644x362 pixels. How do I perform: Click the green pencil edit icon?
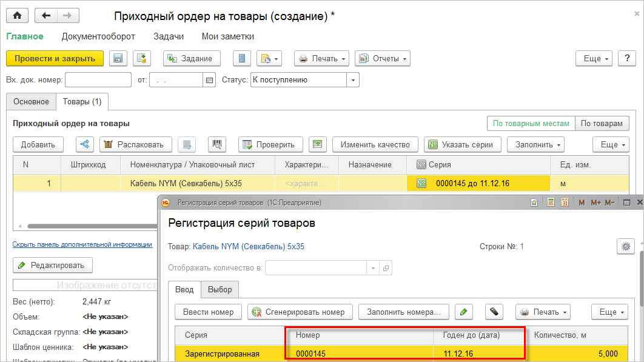[464, 312]
